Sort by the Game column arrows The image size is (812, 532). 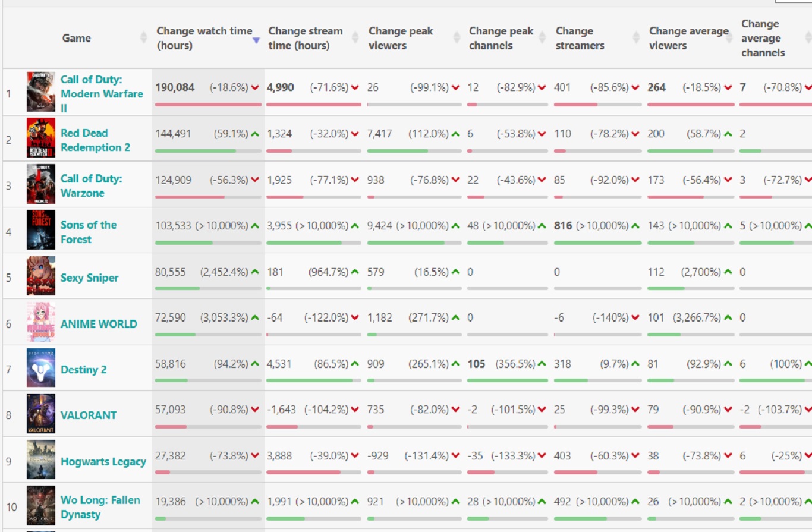point(143,38)
